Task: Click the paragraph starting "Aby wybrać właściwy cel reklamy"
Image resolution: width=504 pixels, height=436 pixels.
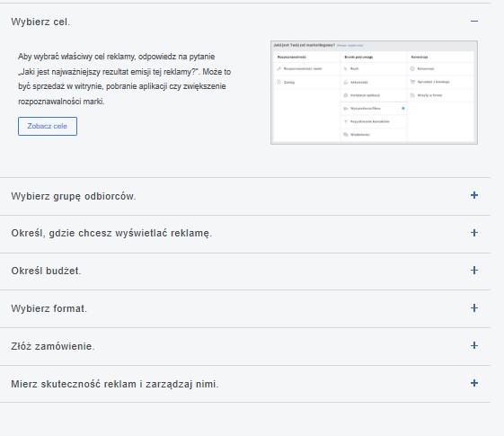Action: click(124, 79)
